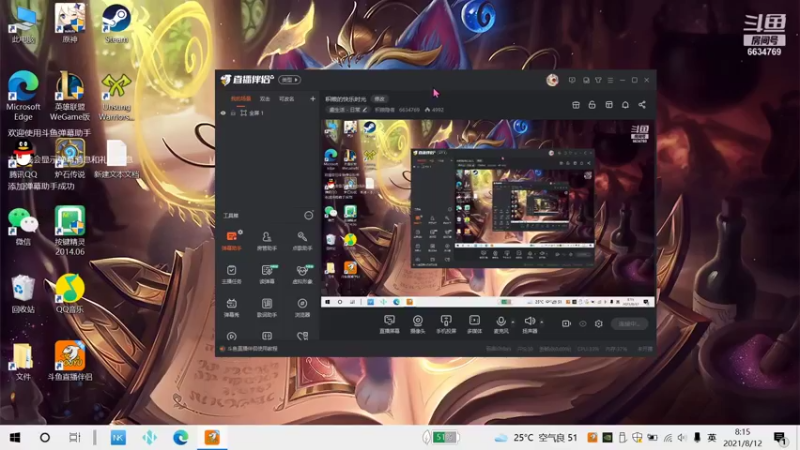800x450 pixels.
Task: Click the 25°C weather widget in taskbar
Action: point(536,438)
